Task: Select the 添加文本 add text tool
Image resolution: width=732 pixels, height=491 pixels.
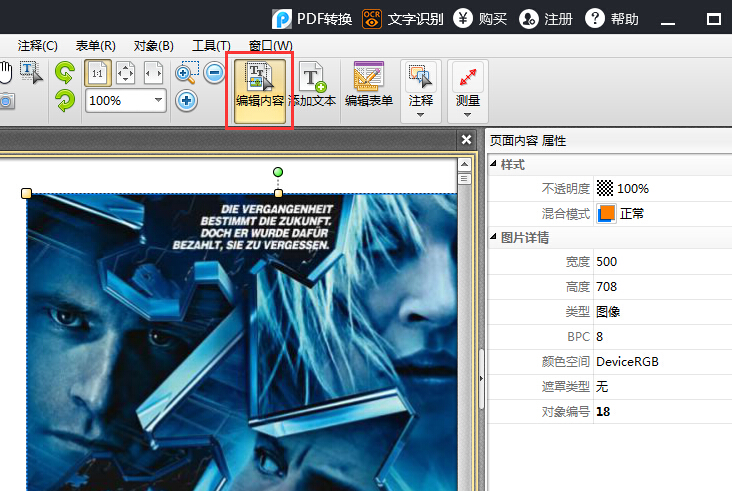Action: point(312,85)
